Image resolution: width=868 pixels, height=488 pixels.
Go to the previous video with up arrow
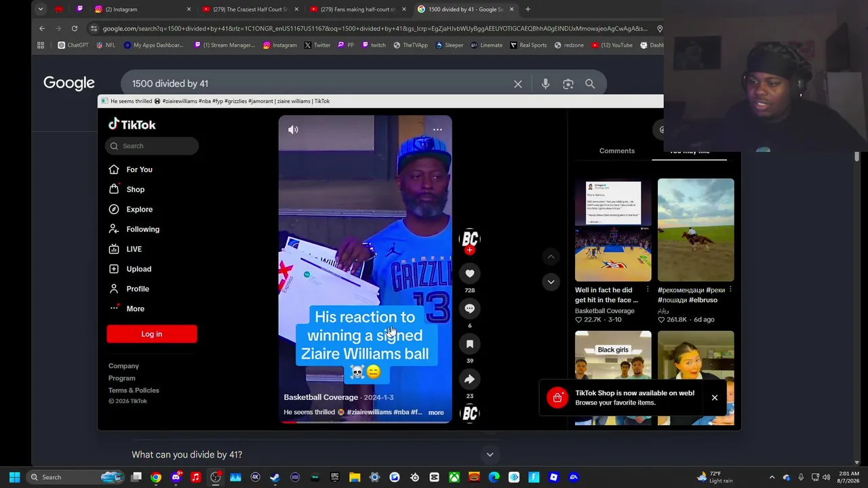point(551,257)
